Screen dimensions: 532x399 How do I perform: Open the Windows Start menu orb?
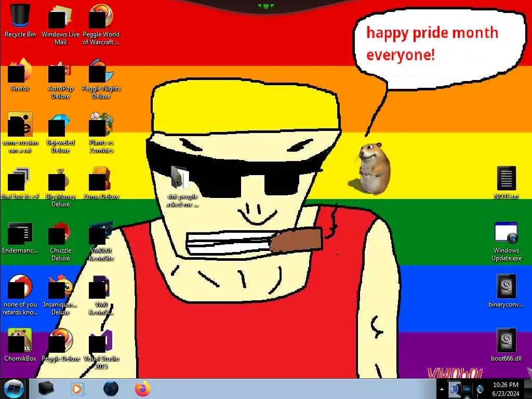[14, 389]
